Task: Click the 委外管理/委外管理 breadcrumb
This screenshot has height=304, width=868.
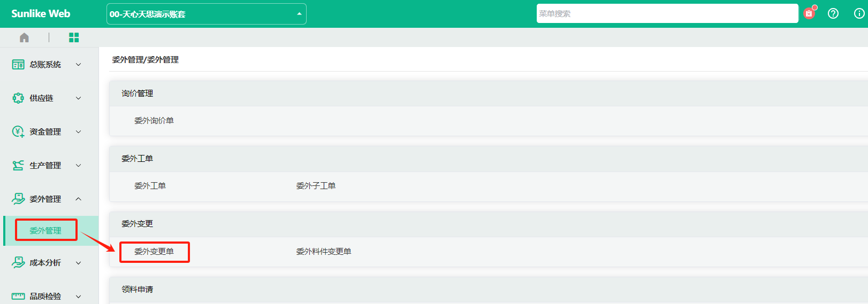Action: point(146,60)
